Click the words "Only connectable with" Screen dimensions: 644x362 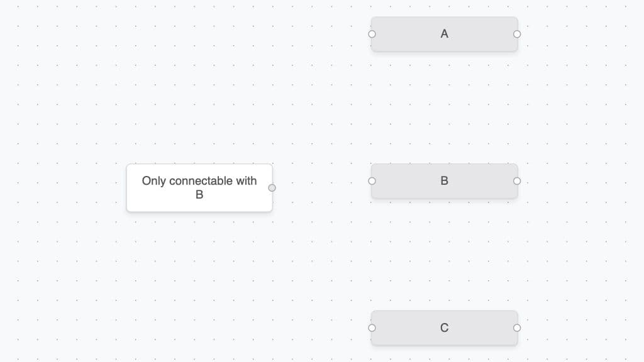pyautogui.click(x=199, y=181)
